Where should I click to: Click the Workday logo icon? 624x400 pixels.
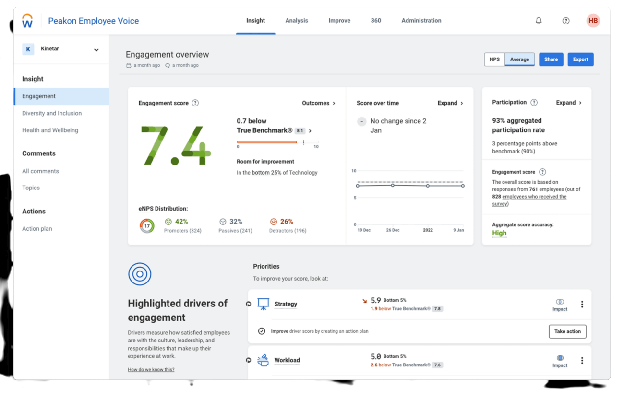[x=27, y=19]
